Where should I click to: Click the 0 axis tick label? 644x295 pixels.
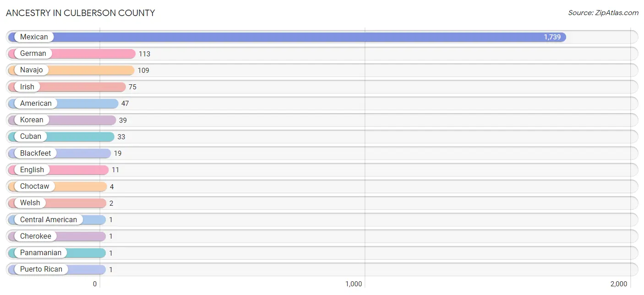[x=95, y=284]
